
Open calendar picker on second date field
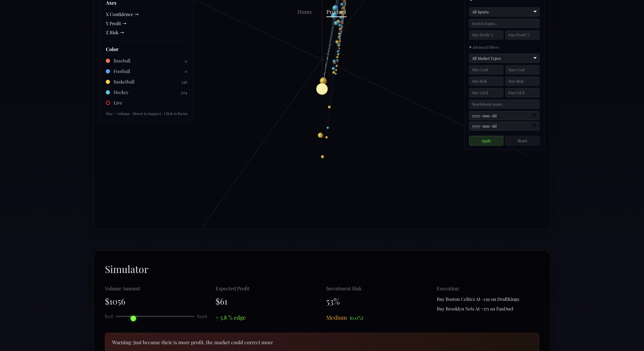[x=534, y=126]
